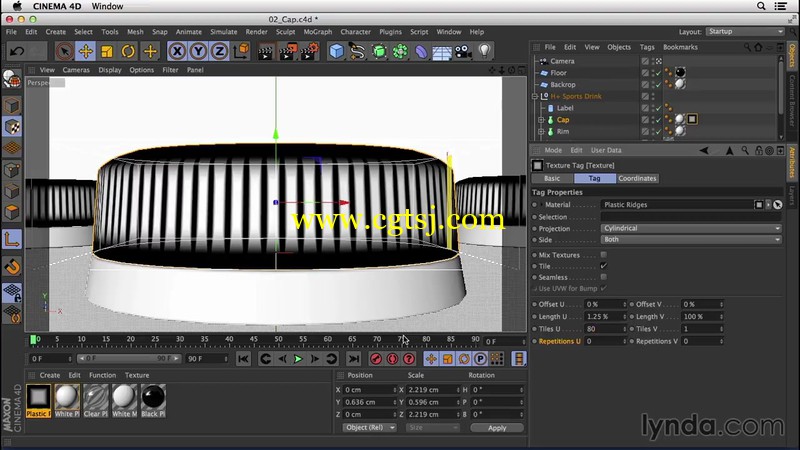Toggle Floor visibility checkmark
The width and height of the screenshot is (800, 450).
(658, 73)
